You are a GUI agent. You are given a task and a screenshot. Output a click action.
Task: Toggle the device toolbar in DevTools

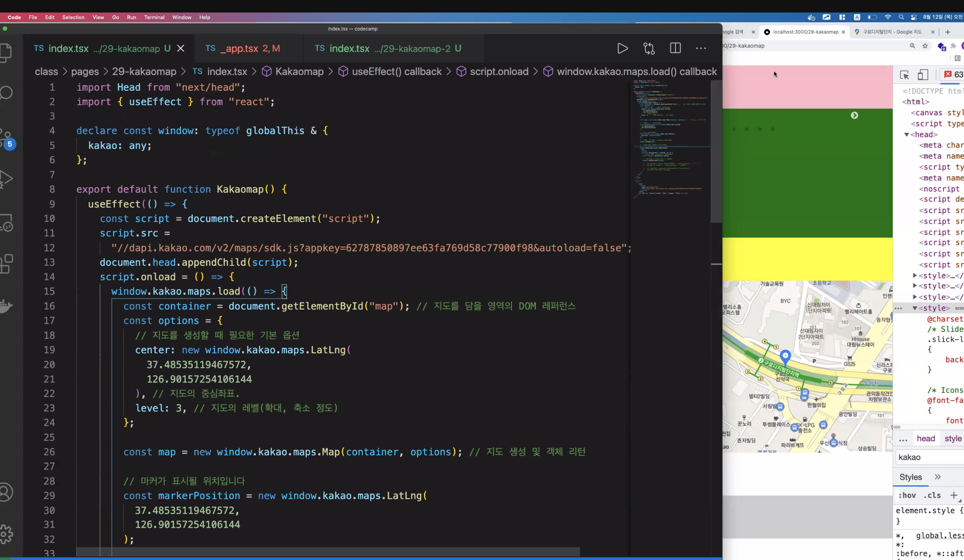point(923,75)
